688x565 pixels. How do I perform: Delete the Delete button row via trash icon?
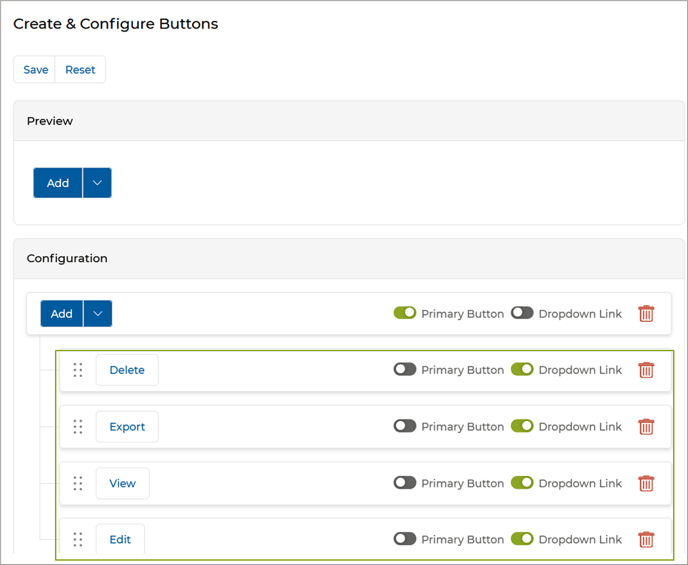(646, 370)
